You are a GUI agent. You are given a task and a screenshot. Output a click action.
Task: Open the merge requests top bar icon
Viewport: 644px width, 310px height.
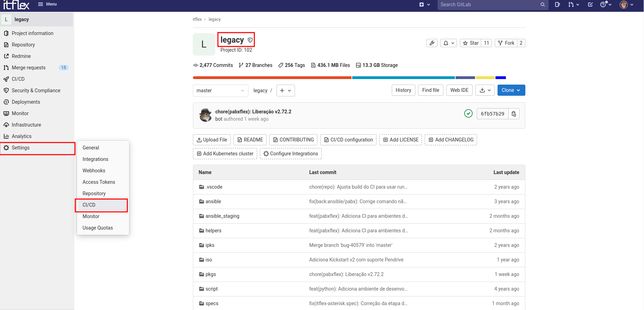pyautogui.click(x=574, y=5)
